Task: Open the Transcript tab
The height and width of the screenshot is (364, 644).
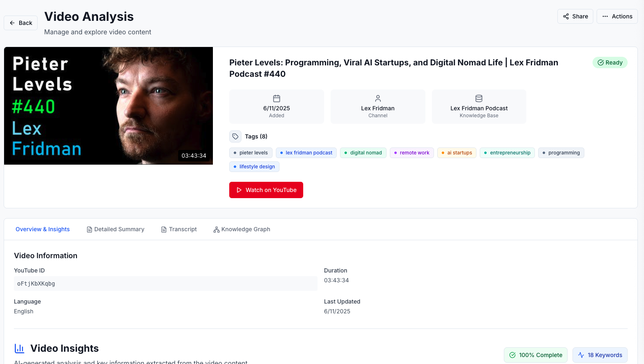Action: point(179,229)
